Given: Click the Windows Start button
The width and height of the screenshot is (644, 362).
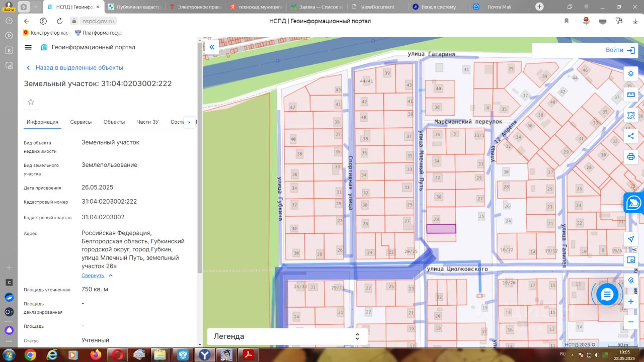Looking at the screenshot, I should (9, 355).
